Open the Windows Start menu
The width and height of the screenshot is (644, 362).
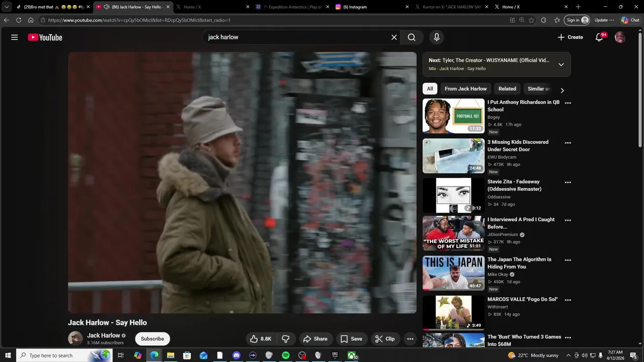[8, 355]
